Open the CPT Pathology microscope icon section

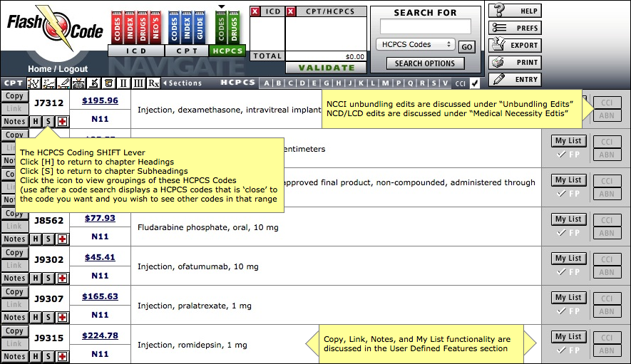pos(94,83)
